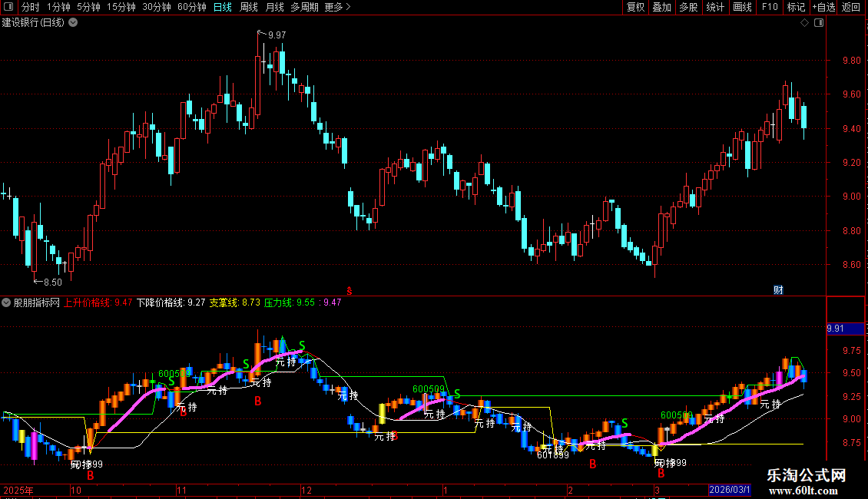Open the 统计 statistics tool
Screen dimensions: 868x499
(x=715, y=7)
